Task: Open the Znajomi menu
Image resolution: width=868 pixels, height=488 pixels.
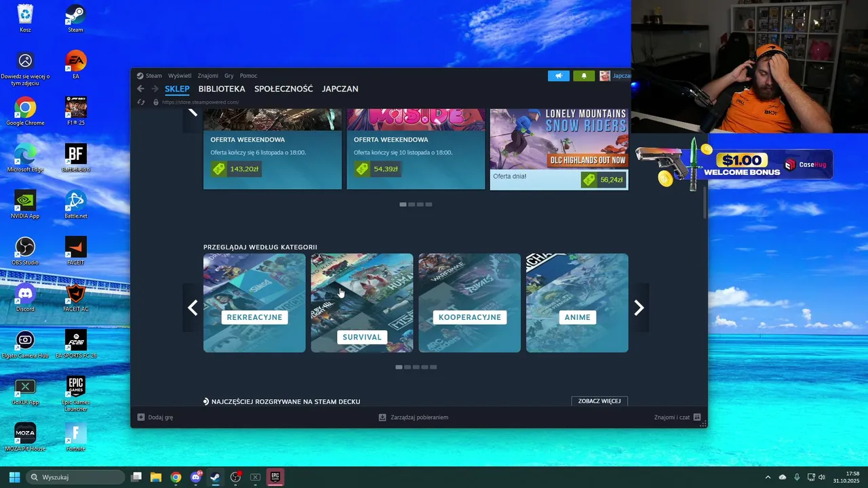Action: [x=208, y=76]
